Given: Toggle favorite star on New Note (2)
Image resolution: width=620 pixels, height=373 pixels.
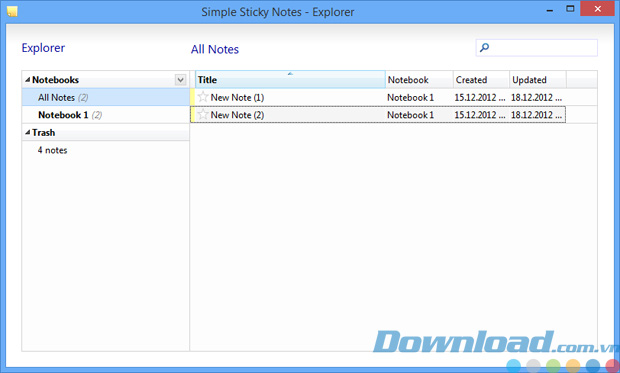Looking at the screenshot, I should pyautogui.click(x=203, y=115).
